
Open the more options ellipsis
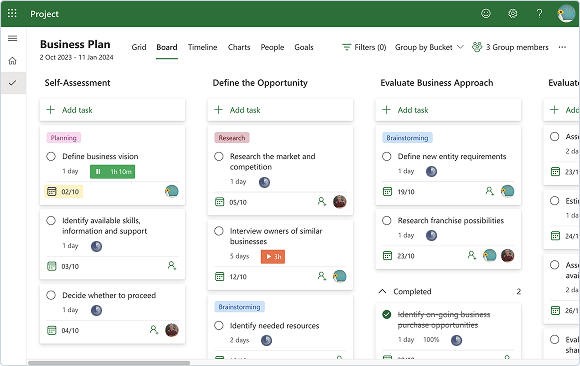562,47
